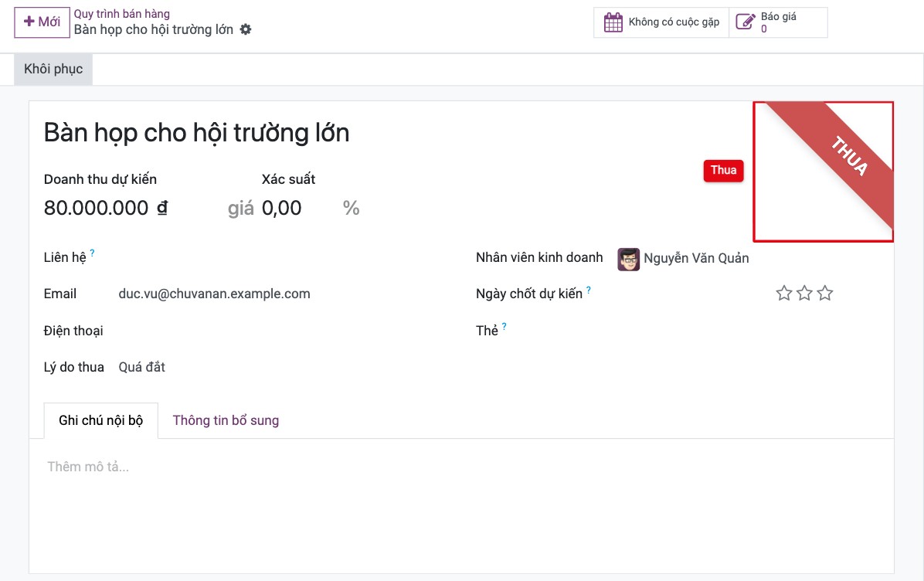Click the lead title Bàn họp cho hội trường lớn
The image size is (924, 581).
coord(196,133)
